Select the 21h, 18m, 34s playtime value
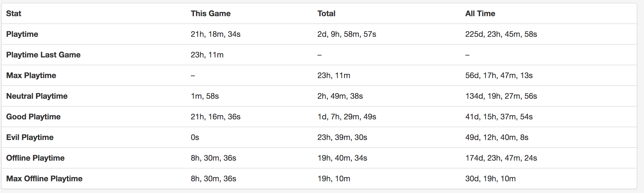This screenshot has width=644, height=193. pyautogui.click(x=216, y=34)
